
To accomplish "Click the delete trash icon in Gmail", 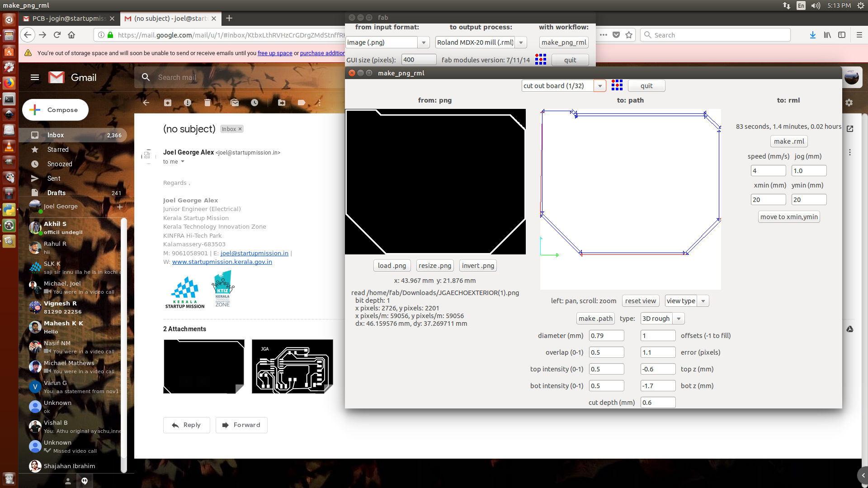I will [208, 103].
